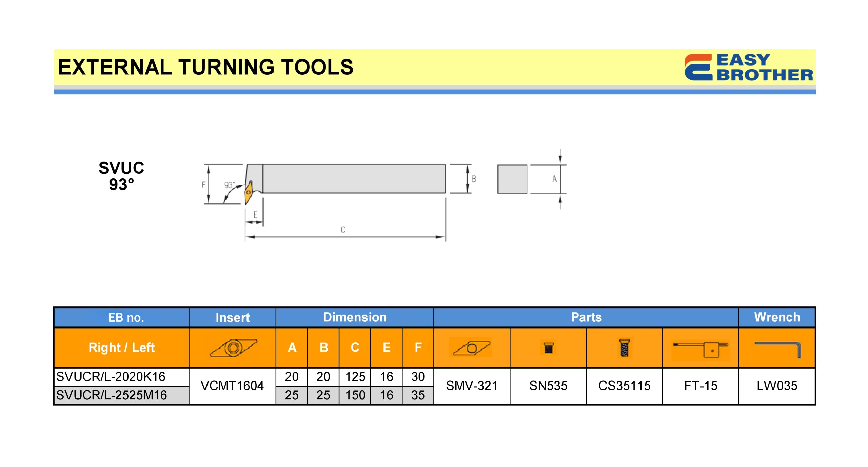Click the CS35115 screw code
Screen dimensions: 868x467
coord(624,386)
